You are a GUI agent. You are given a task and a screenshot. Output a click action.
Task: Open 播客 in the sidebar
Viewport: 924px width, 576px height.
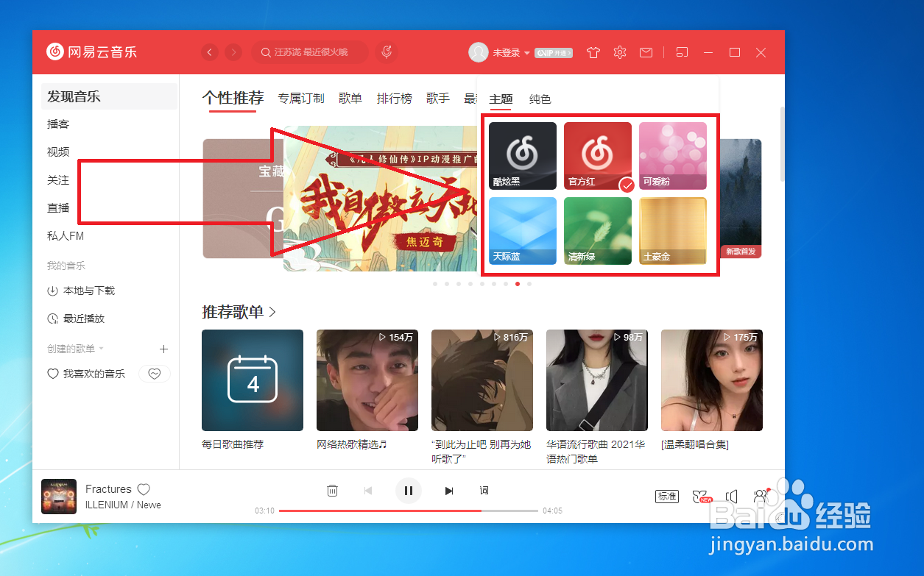(x=58, y=124)
